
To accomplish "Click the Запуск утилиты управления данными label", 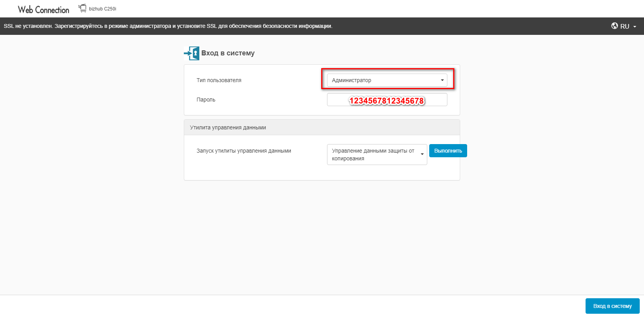I will 244,151.
